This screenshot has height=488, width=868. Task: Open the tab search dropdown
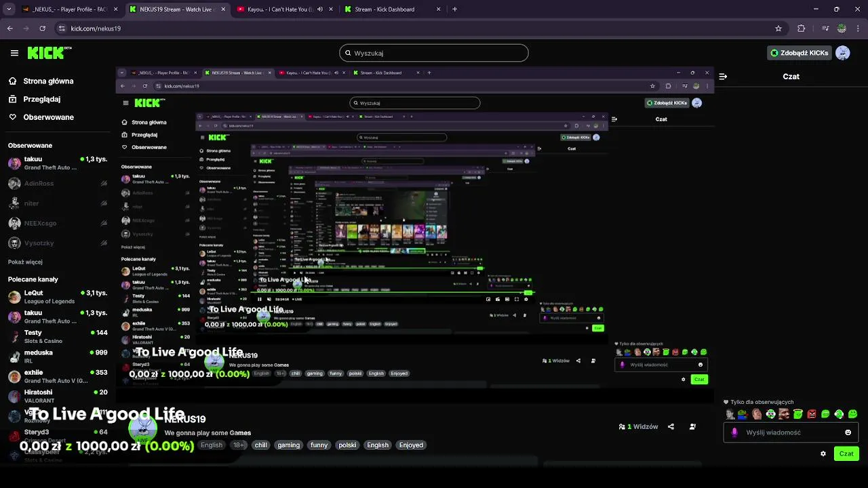point(9,9)
